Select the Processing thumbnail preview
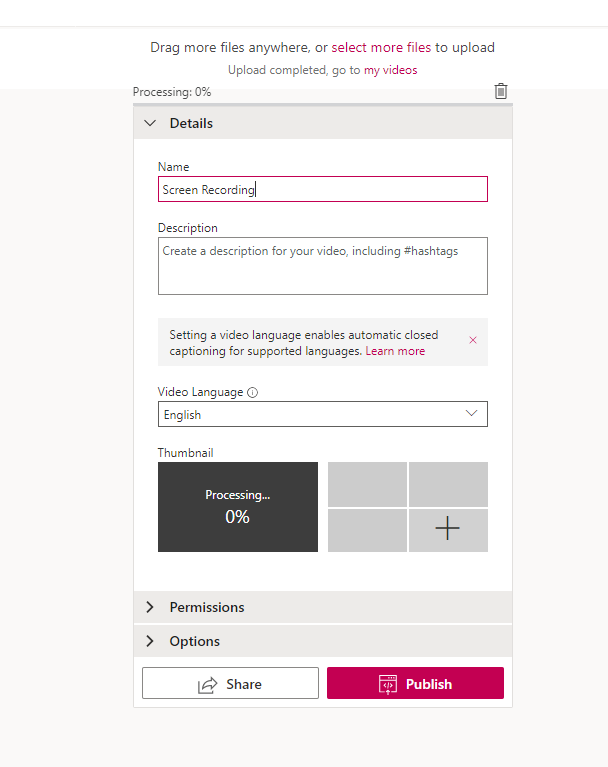The image size is (608, 767). (238, 507)
